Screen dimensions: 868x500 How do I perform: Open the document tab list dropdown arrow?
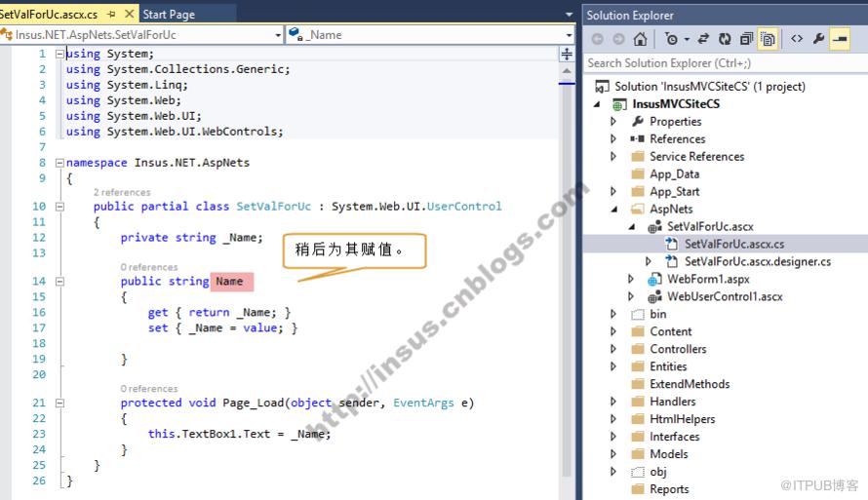pyautogui.click(x=569, y=15)
